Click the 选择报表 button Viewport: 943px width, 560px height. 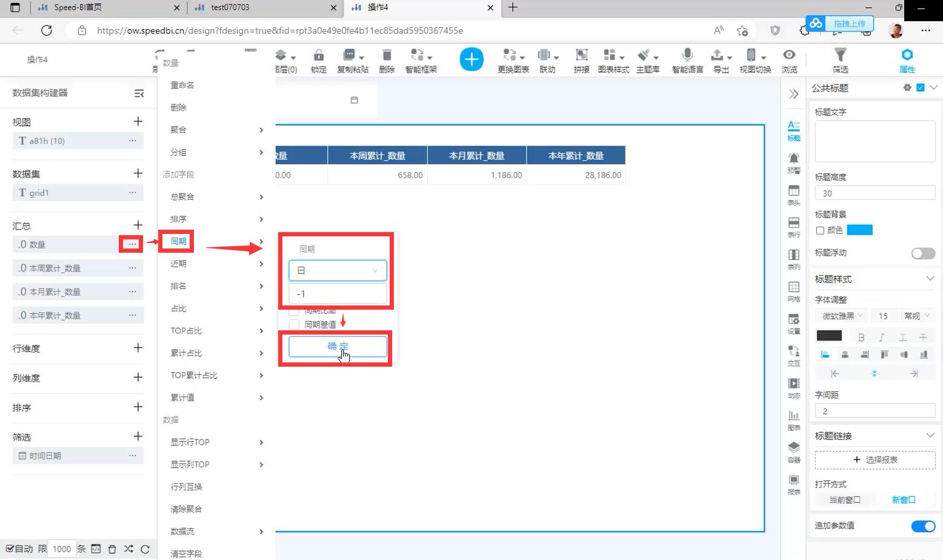pyautogui.click(x=875, y=460)
